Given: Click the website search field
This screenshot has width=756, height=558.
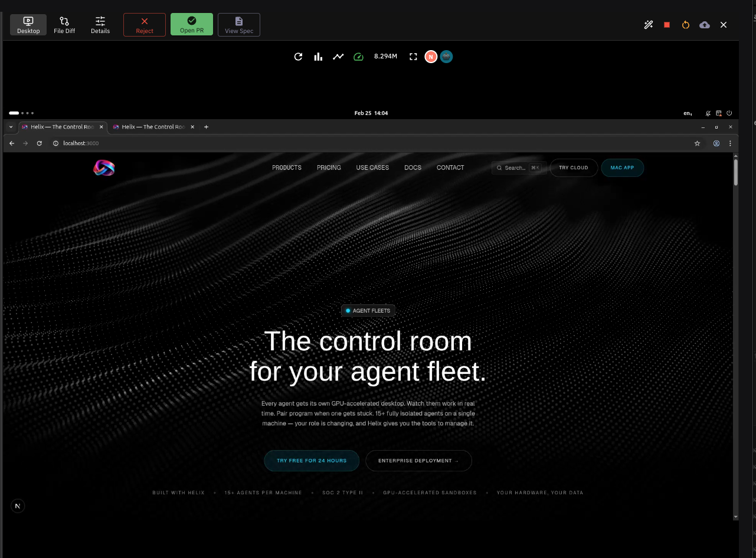Looking at the screenshot, I should (515, 168).
